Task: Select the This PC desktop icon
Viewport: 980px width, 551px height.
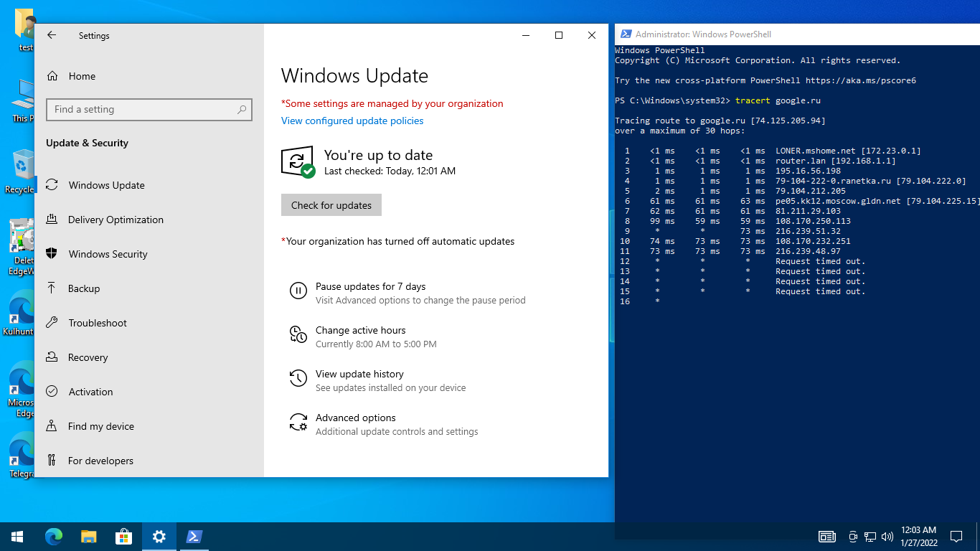Action: pyautogui.click(x=21, y=101)
